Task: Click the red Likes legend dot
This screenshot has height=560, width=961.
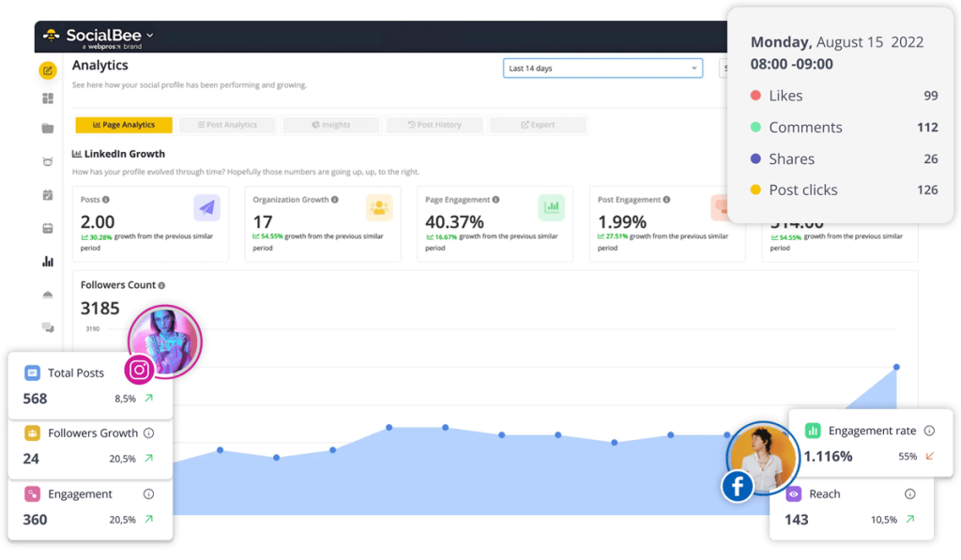Action: 755,96
